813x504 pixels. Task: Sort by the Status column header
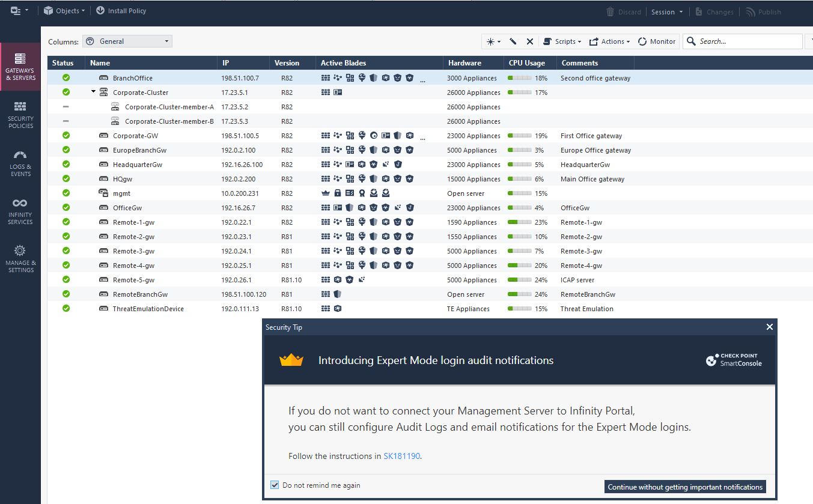click(x=66, y=63)
